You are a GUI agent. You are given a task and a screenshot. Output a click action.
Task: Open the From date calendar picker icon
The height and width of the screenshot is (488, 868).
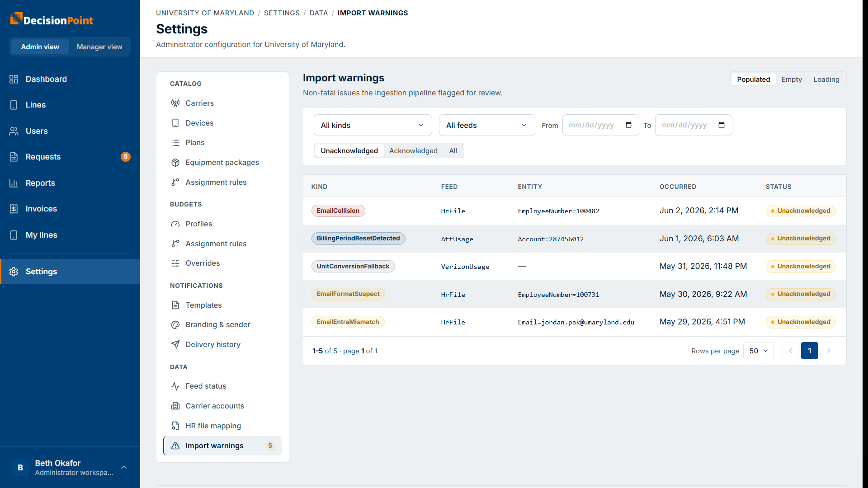pos(628,125)
